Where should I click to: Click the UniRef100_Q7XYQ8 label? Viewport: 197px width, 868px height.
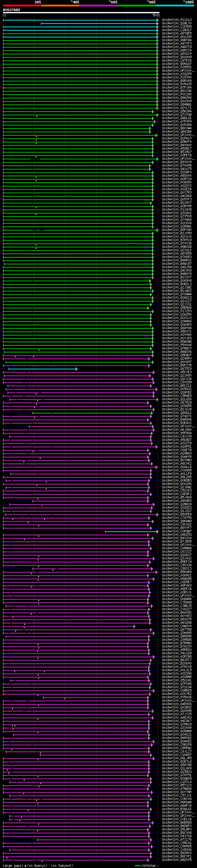[176, 115]
